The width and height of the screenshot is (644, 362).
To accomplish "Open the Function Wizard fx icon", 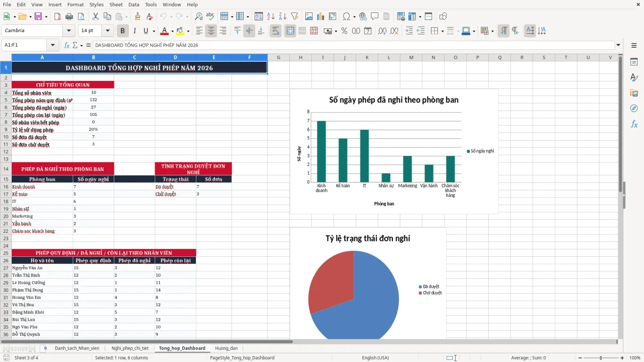I will 67,45.
